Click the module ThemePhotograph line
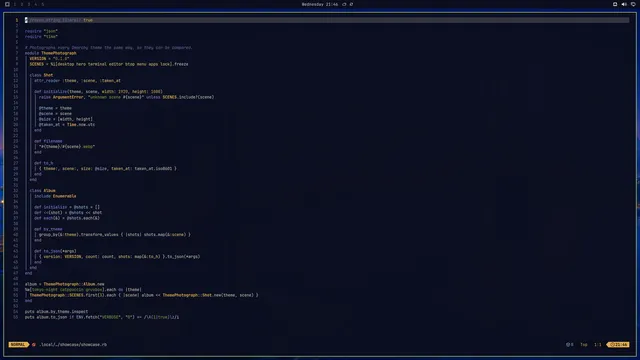 click(51, 53)
